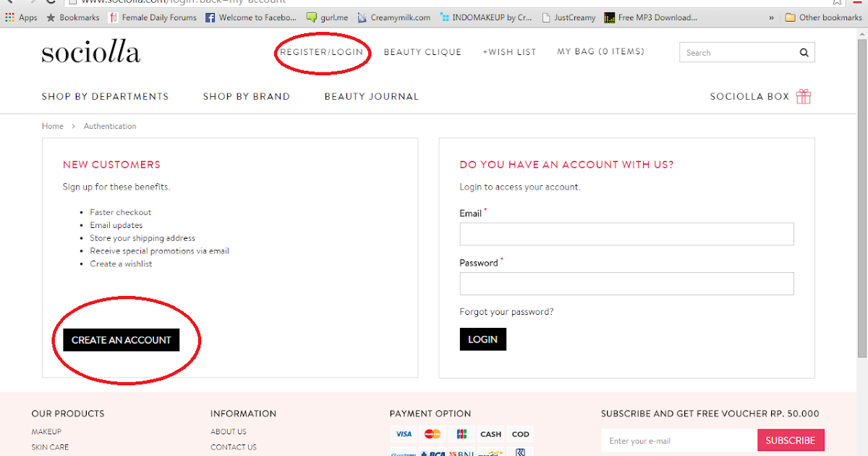Click the MasterCard payment icon
The width and height of the screenshot is (868, 456).
click(433, 434)
